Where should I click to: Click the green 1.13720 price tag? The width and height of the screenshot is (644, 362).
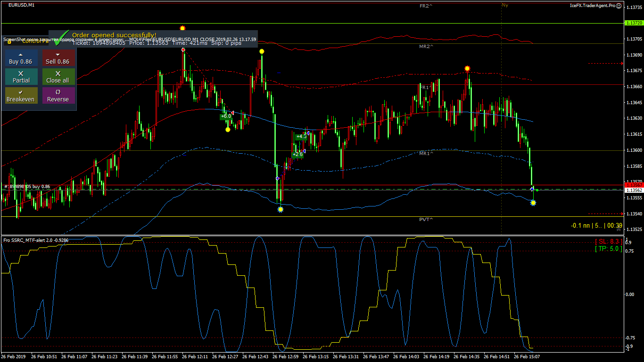coord(633,23)
